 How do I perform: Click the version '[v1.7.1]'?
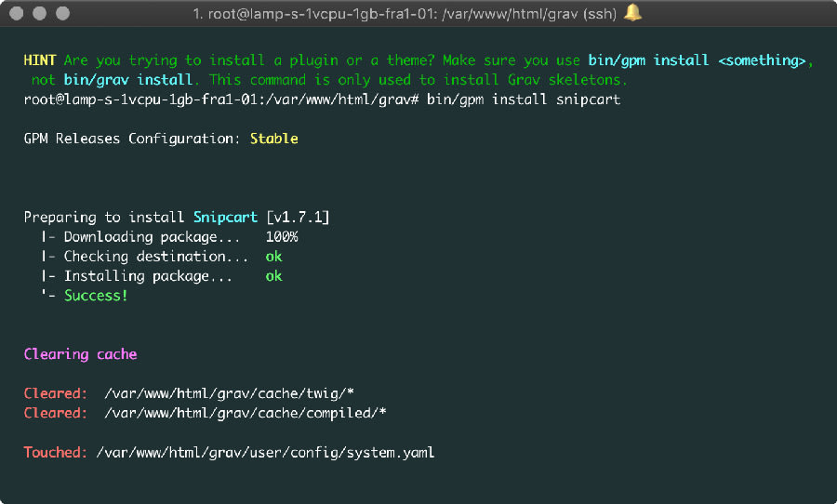coord(298,218)
